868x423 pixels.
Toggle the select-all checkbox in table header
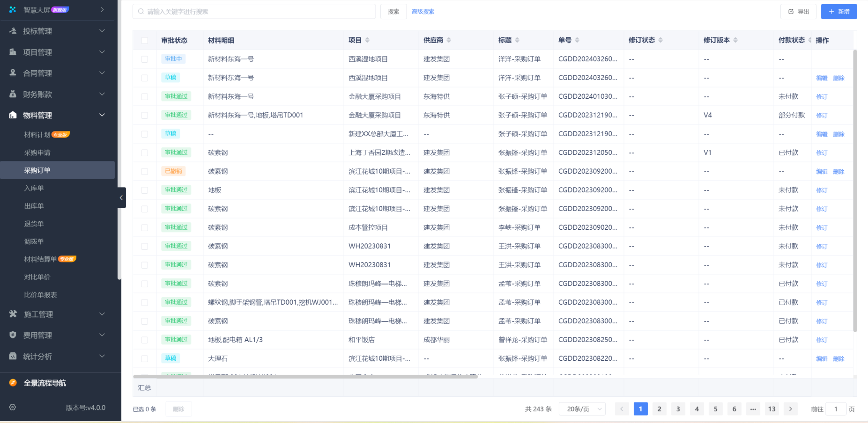pos(145,40)
